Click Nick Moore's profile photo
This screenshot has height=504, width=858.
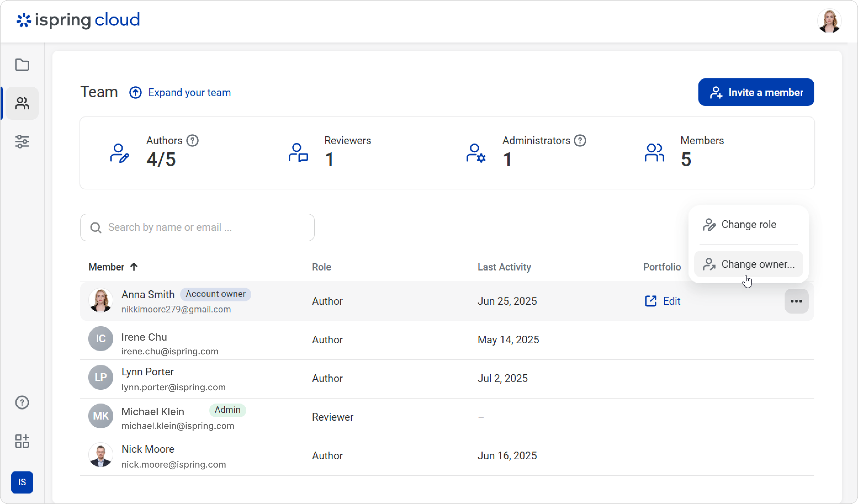[x=101, y=455]
